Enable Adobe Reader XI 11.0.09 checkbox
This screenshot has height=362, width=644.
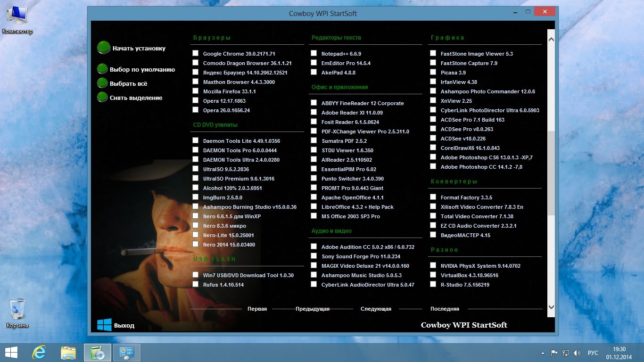pos(314,112)
